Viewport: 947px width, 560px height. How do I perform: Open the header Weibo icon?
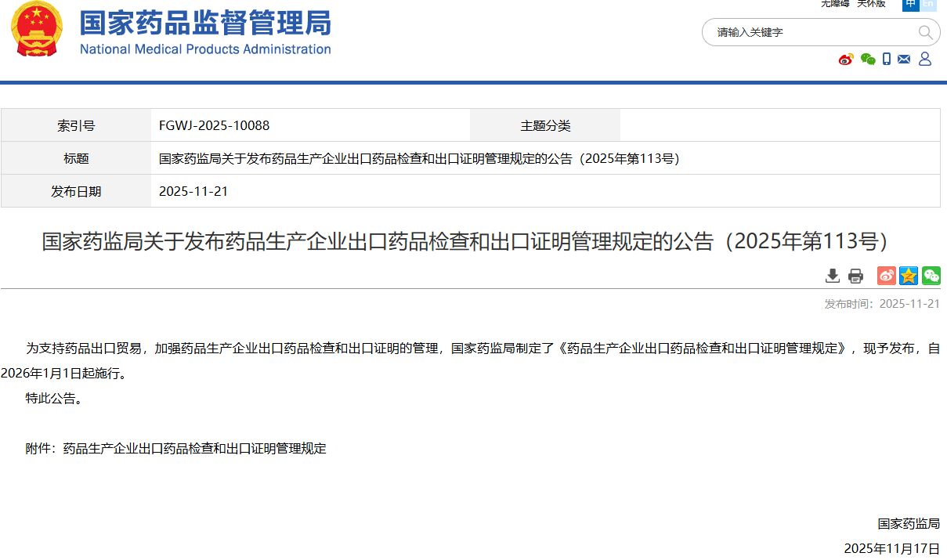coord(846,60)
